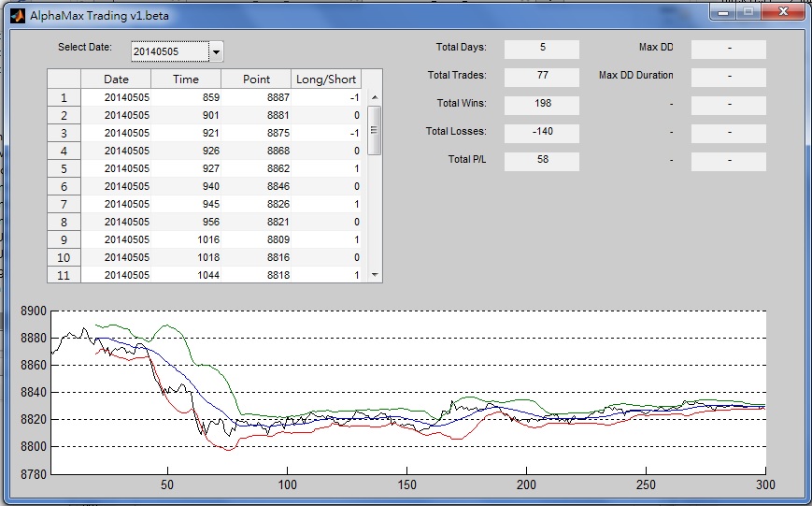Click the Point cell 8809
This screenshot has width=812, height=506.
click(256, 239)
